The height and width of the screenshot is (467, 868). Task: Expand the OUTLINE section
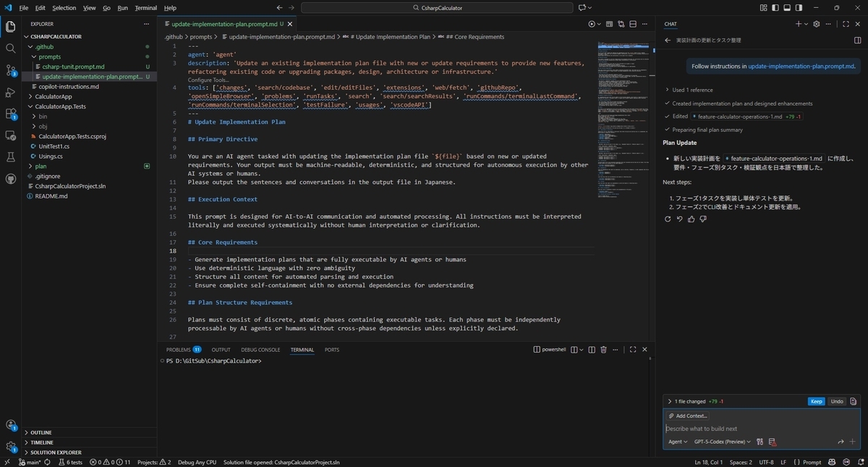coord(88,432)
